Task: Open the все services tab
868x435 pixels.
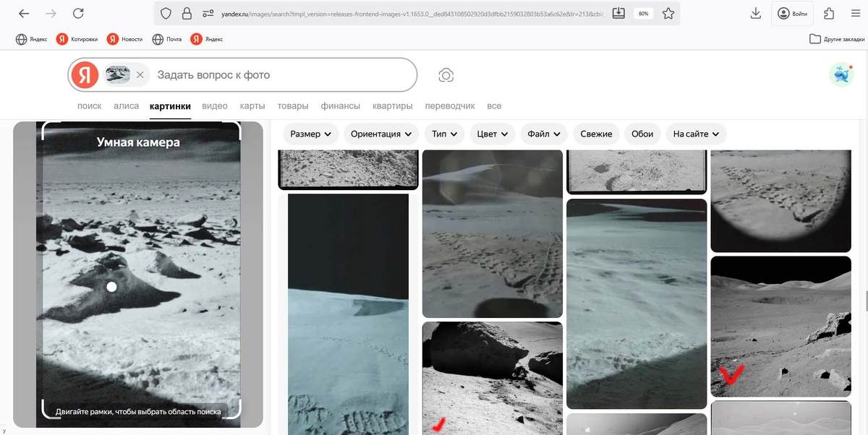Action: (494, 105)
